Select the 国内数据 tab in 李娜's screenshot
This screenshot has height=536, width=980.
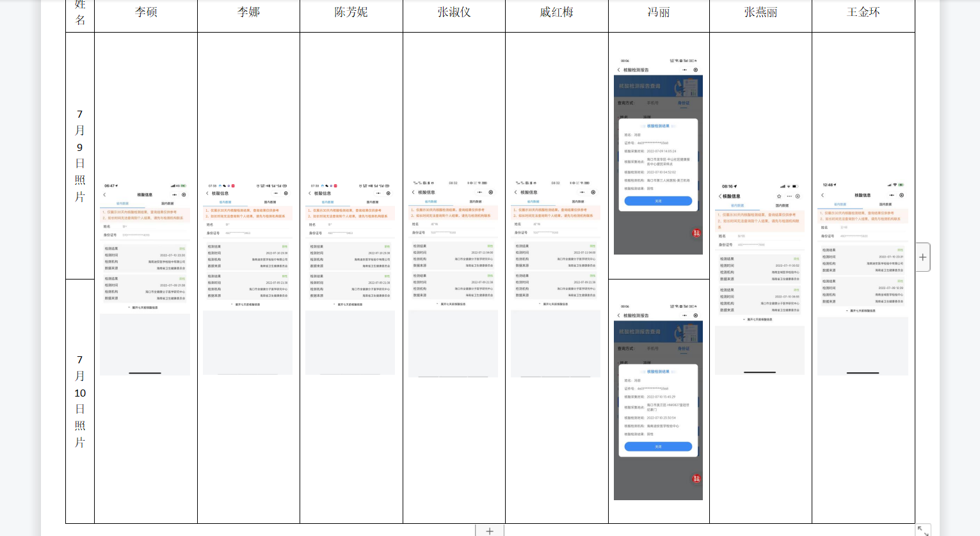[x=270, y=202]
